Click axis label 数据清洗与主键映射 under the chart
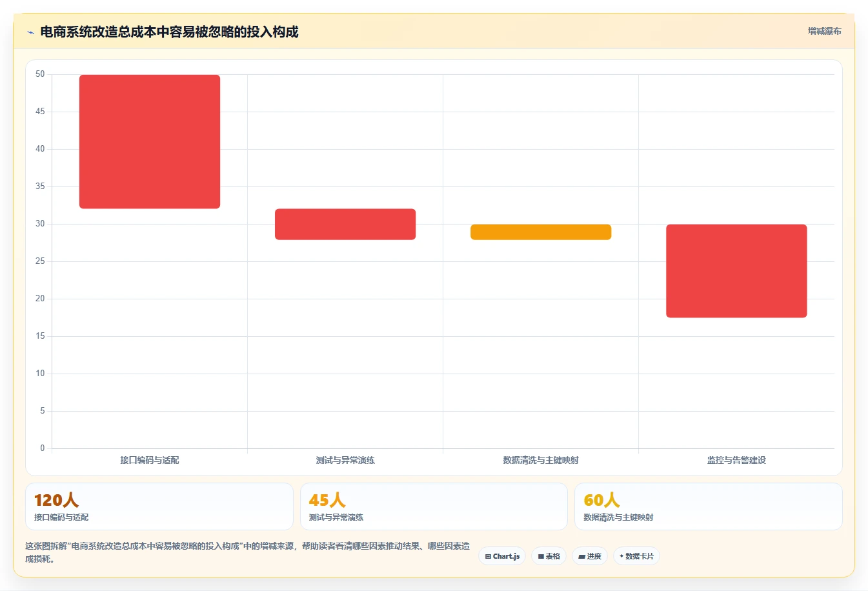This screenshot has width=868, height=591. pyautogui.click(x=541, y=460)
